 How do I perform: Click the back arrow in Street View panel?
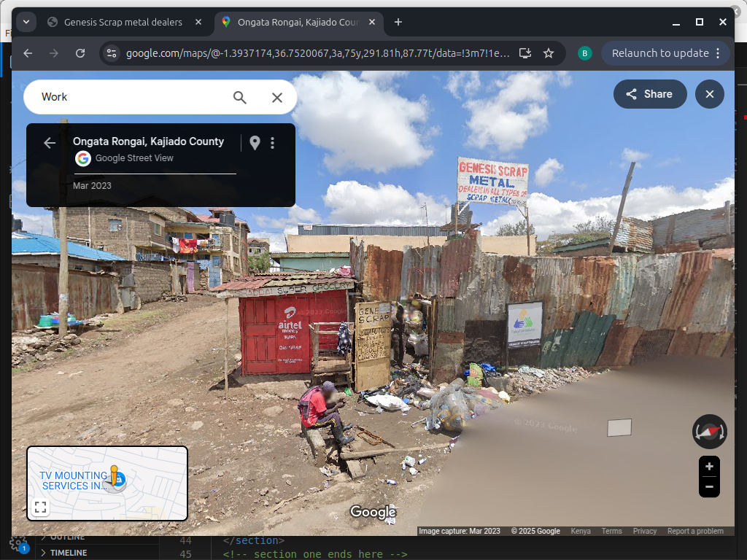(x=50, y=143)
